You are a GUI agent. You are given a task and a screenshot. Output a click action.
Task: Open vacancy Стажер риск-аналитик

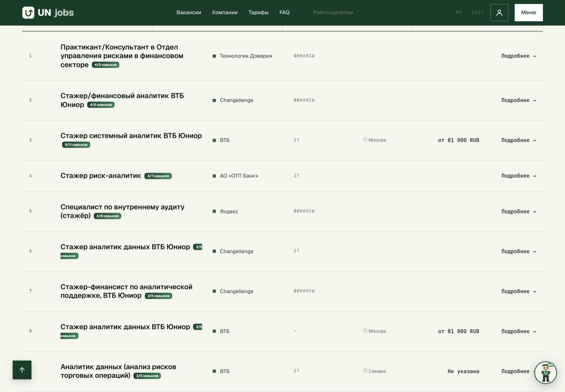[101, 175]
